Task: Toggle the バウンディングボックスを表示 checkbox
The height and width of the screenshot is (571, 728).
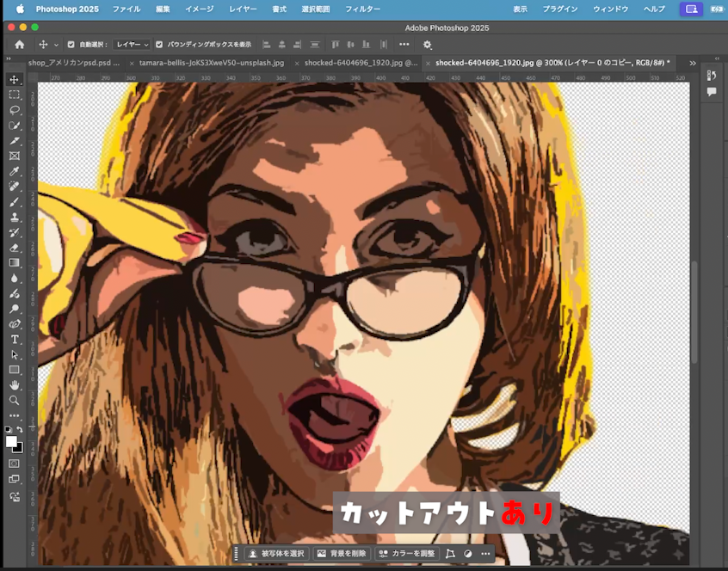Action: coord(159,45)
